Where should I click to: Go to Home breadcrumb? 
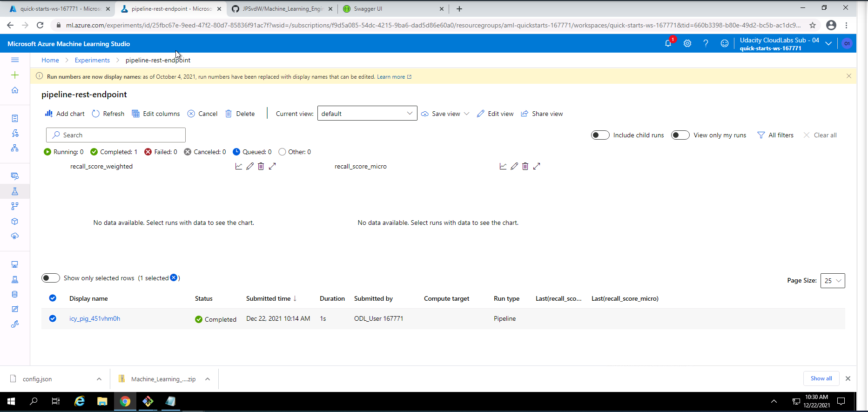[x=50, y=60]
